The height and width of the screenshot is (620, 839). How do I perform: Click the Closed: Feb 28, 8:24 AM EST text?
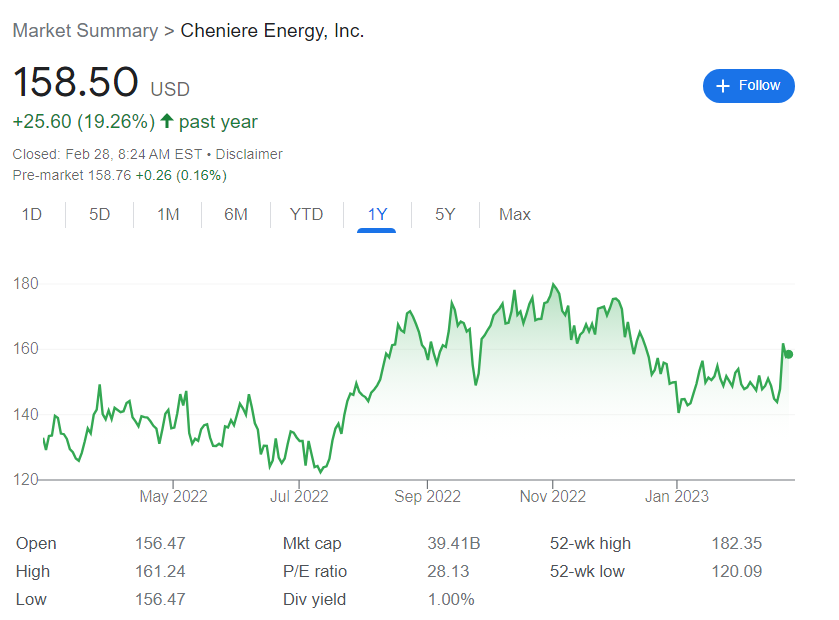pos(108,154)
